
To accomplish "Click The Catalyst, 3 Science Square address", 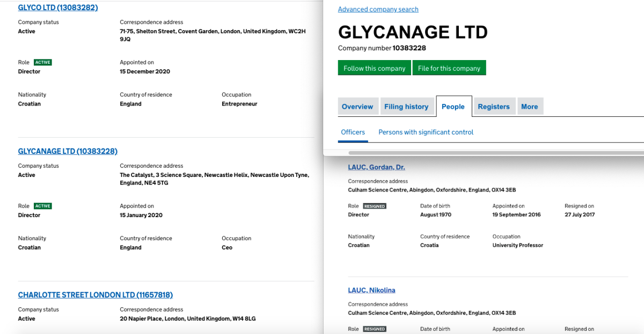I will pyautogui.click(x=214, y=179).
